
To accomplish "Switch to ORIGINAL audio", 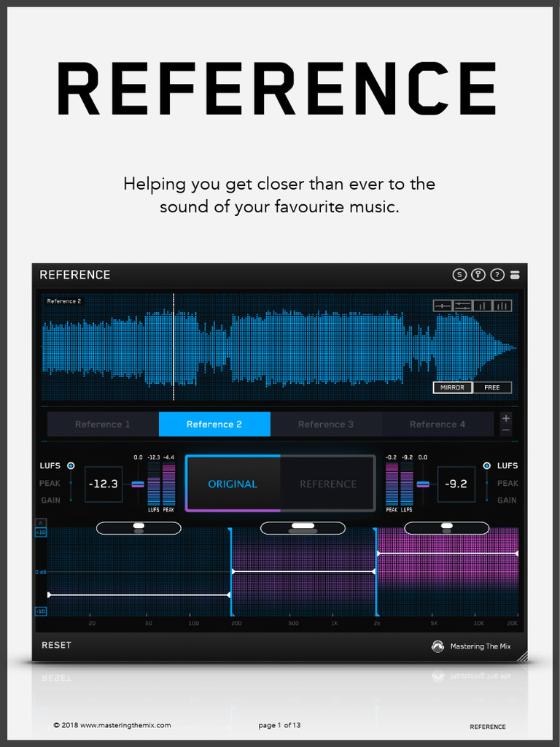I will 233,484.
